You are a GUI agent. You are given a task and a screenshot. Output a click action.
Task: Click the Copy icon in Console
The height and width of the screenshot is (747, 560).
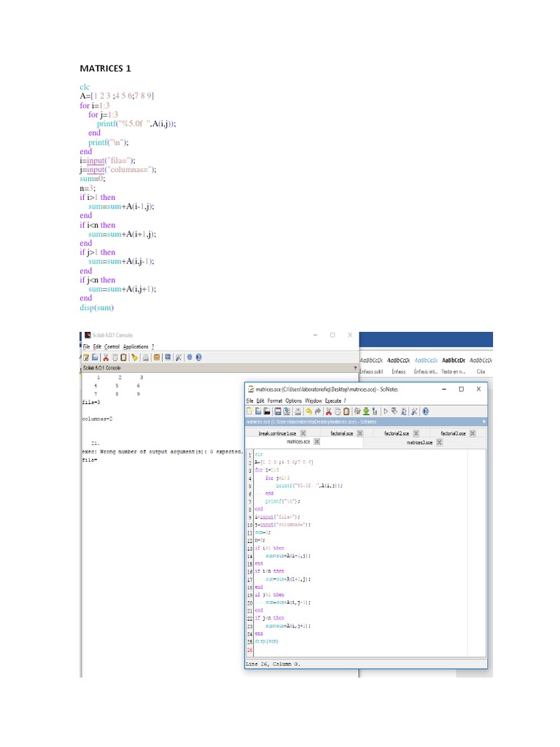(114, 357)
